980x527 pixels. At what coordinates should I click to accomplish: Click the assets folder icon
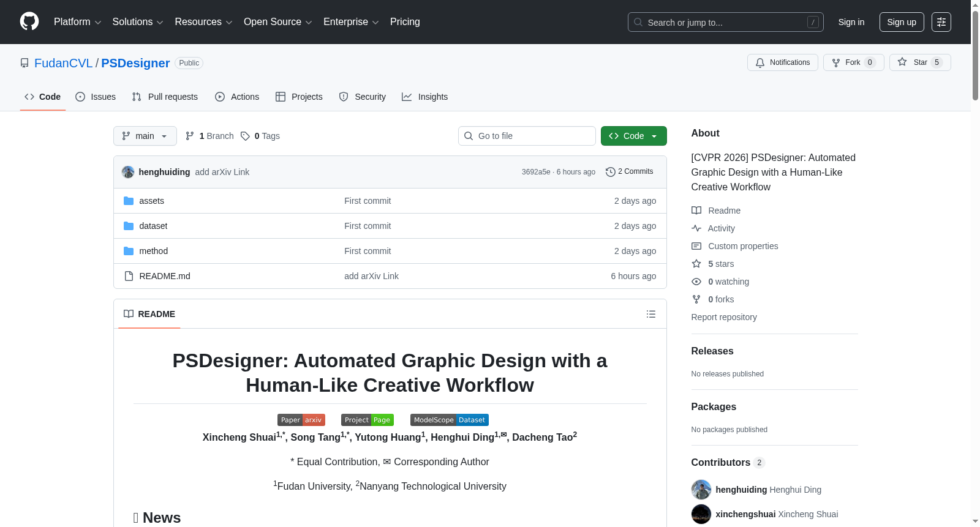pyautogui.click(x=129, y=201)
